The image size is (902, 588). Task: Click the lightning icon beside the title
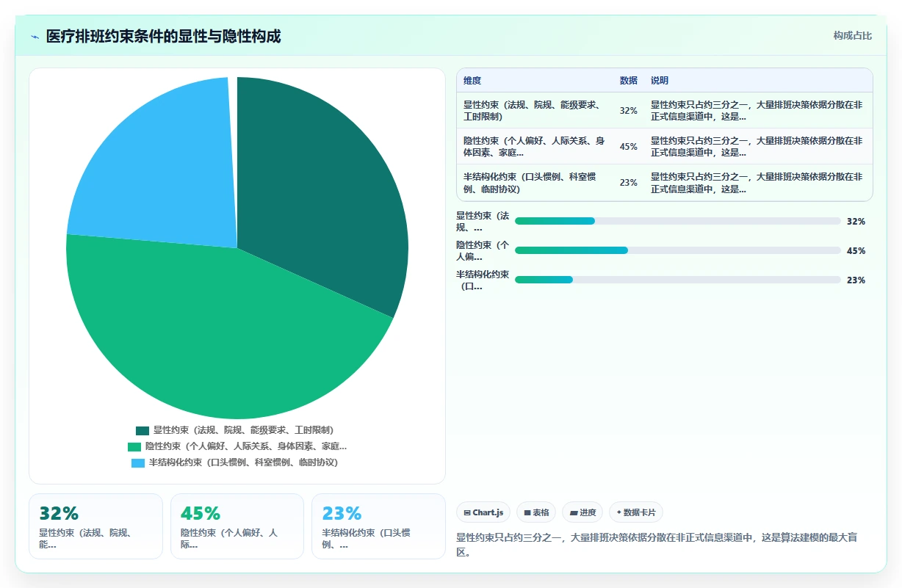point(35,37)
